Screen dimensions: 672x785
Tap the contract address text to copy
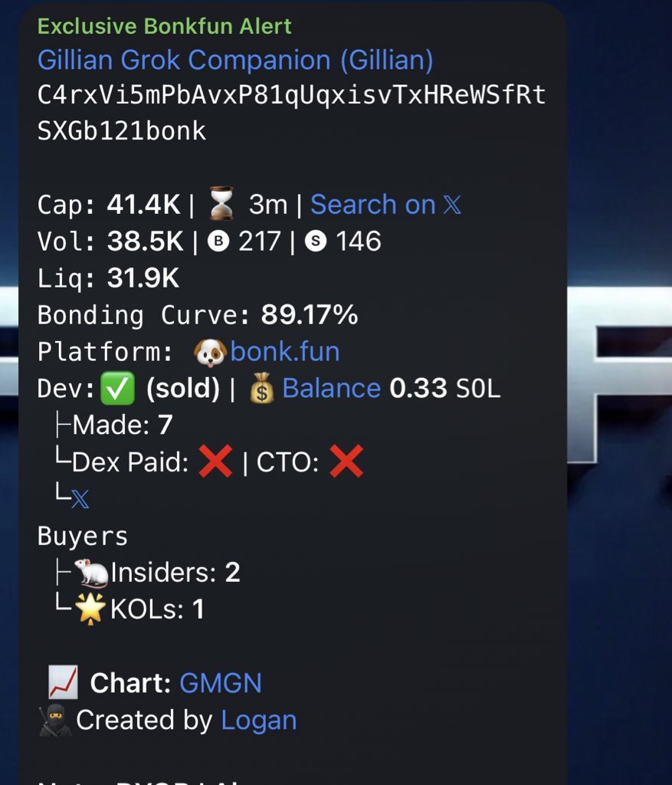pyautogui.click(x=291, y=113)
